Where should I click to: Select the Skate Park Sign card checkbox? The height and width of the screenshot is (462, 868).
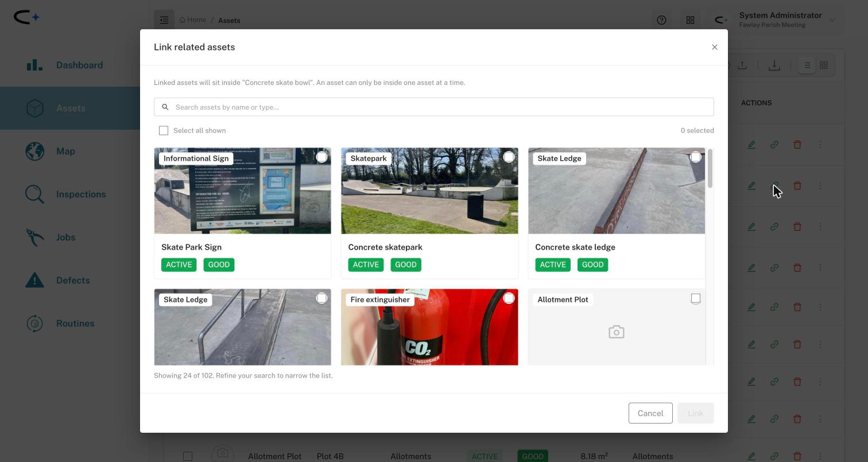coord(321,157)
